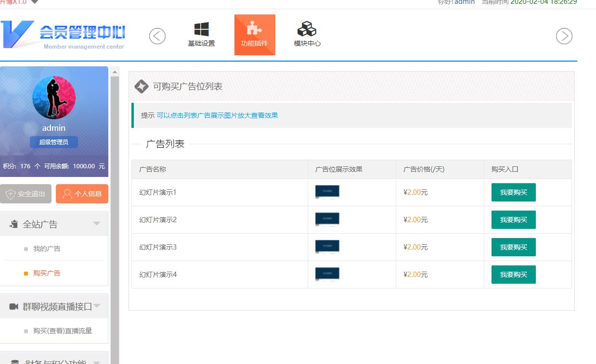Click the video camera icon beside 群聊视频直播接口

pos(14,307)
